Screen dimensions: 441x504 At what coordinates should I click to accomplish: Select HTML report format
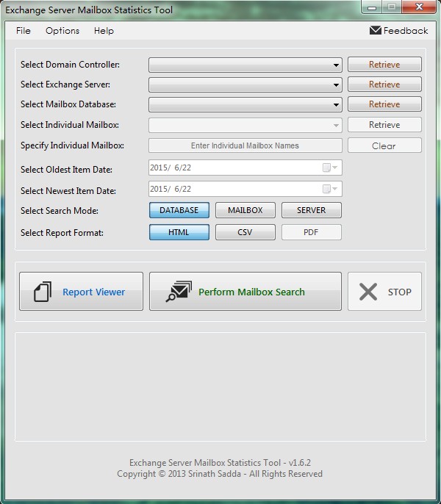pyautogui.click(x=179, y=232)
